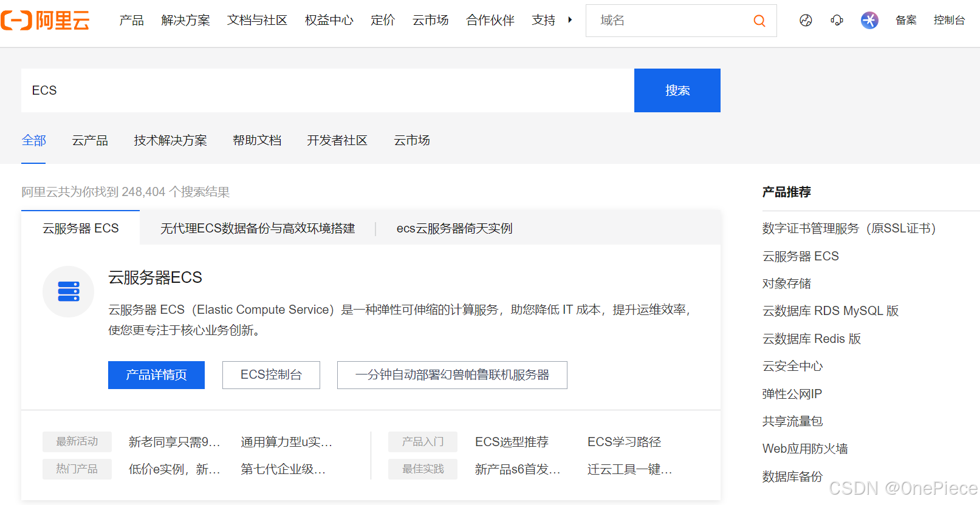This screenshot has height=505, width=980.
Task: Click the ECS server product icon
Action: 69,291
